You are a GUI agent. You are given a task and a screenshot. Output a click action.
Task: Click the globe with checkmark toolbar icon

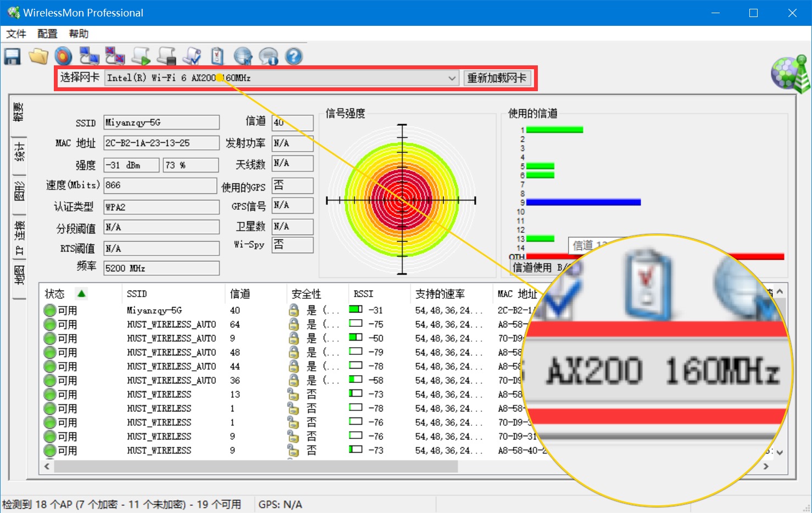click(243, 56)
